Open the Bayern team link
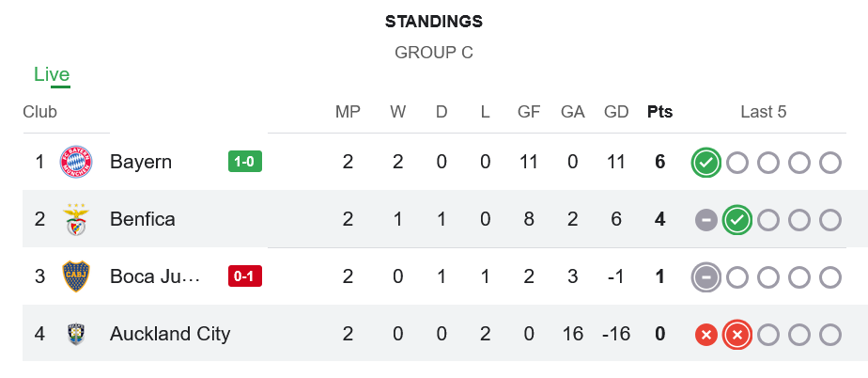This screenshot has width=868, height=378. [x=141, y=162]
